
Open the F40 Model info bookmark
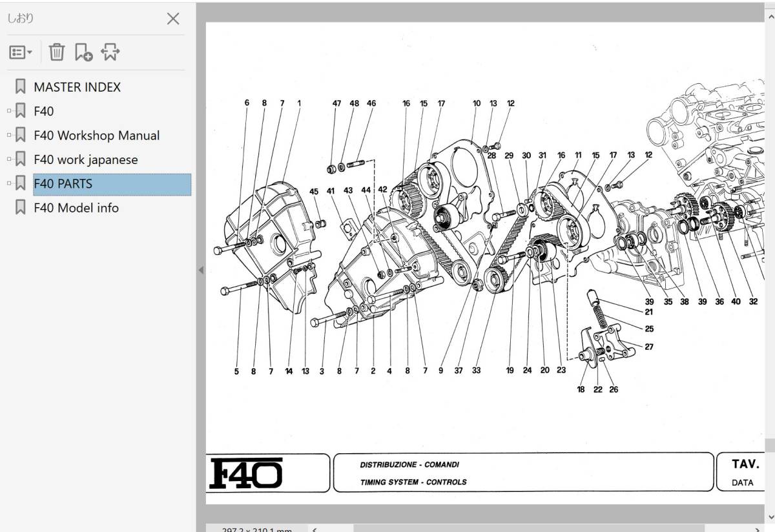76,208
